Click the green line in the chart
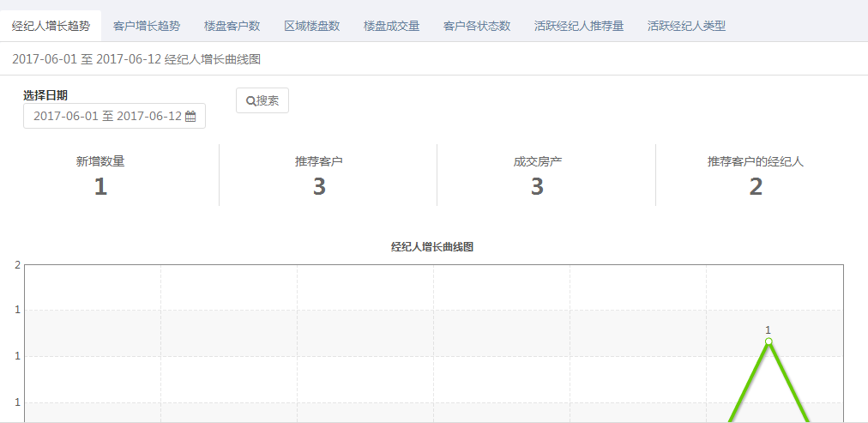The image size is (868, 423). coord(748,383)
